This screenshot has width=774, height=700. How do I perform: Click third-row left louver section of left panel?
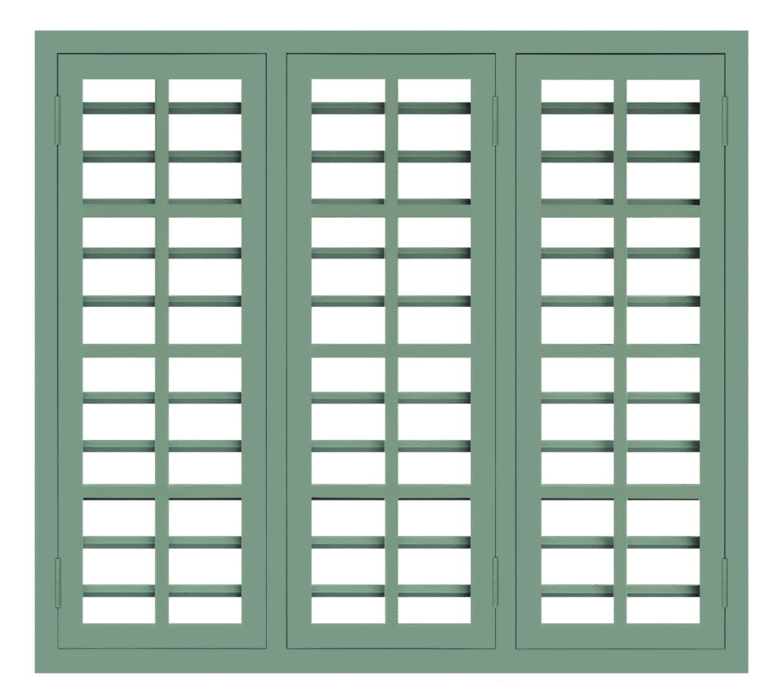119,420
